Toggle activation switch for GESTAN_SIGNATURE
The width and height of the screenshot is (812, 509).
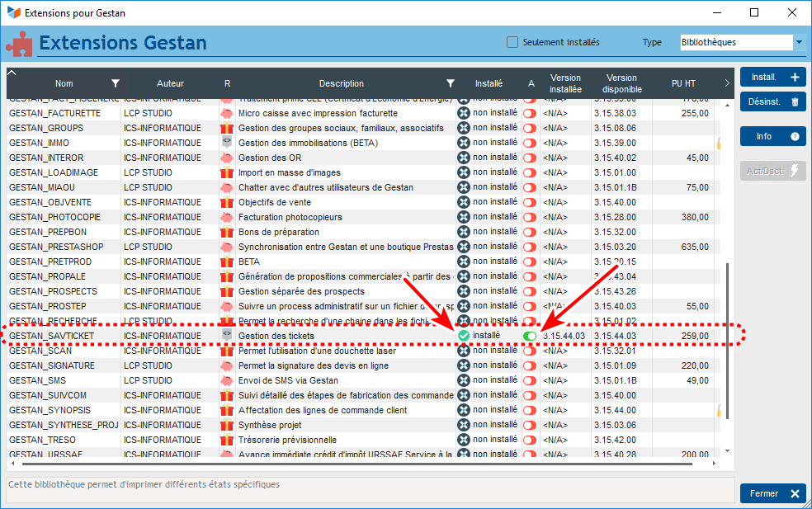click(x=530, y=365)
